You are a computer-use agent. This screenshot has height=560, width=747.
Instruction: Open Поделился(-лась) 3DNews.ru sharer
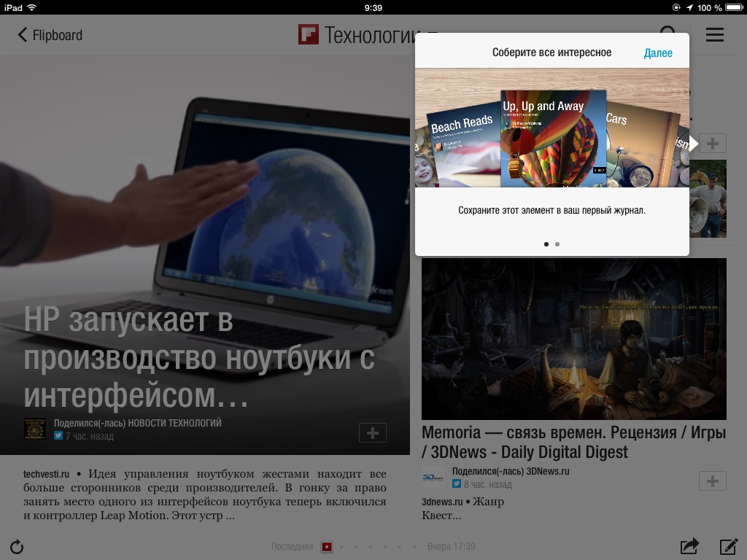point(511,471)
